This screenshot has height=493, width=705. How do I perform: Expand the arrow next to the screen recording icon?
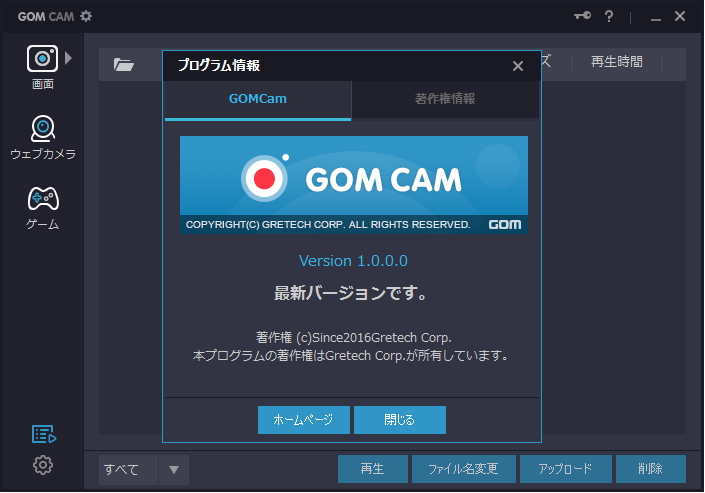point(68,58)
